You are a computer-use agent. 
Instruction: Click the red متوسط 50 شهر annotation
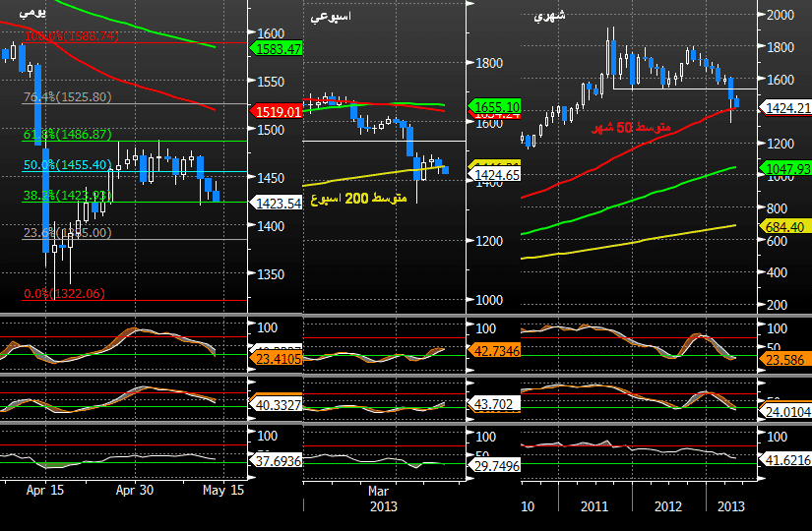tap(631, 127)
